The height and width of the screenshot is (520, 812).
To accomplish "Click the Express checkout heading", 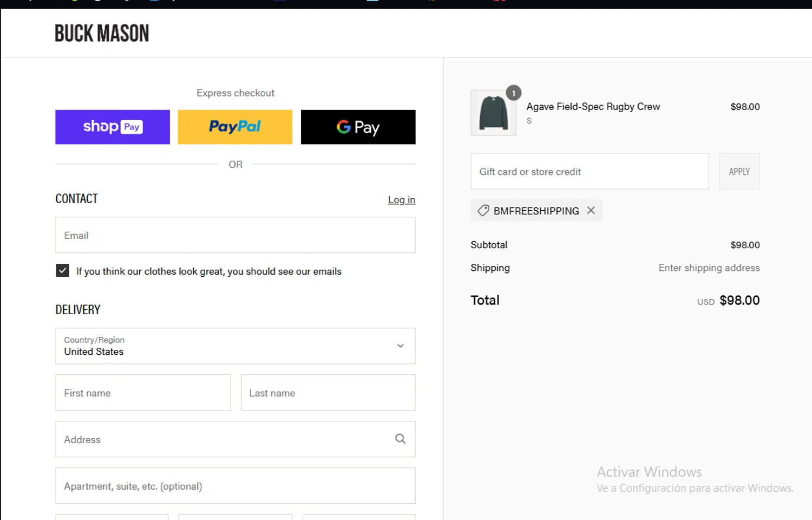I will point(235,93).
